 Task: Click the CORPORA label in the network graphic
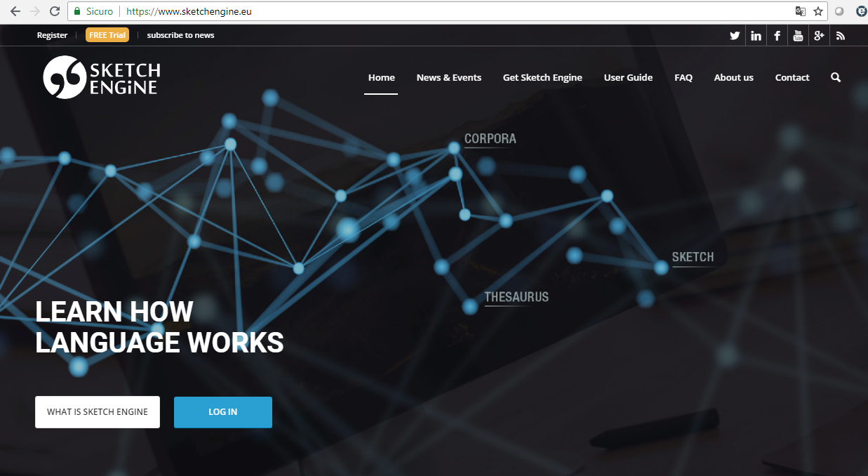pyautogui.click(x=490, y=139)
